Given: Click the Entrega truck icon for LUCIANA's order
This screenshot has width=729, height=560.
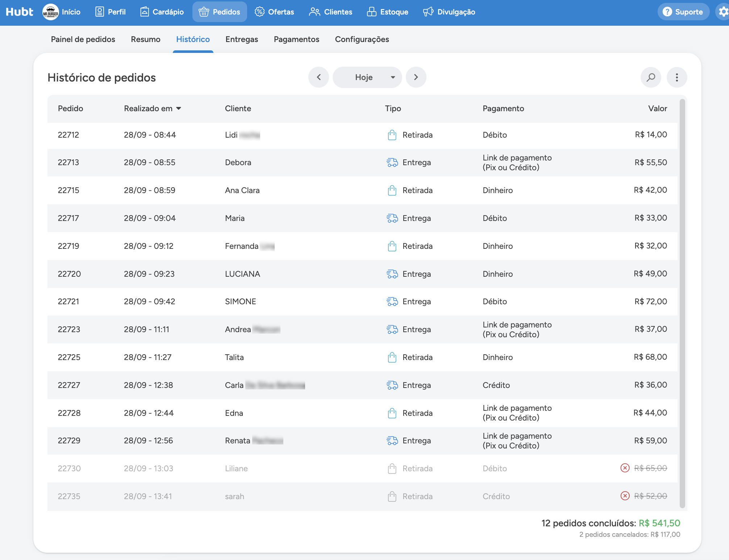Looking at the screenshot, I should pos(392,274).
